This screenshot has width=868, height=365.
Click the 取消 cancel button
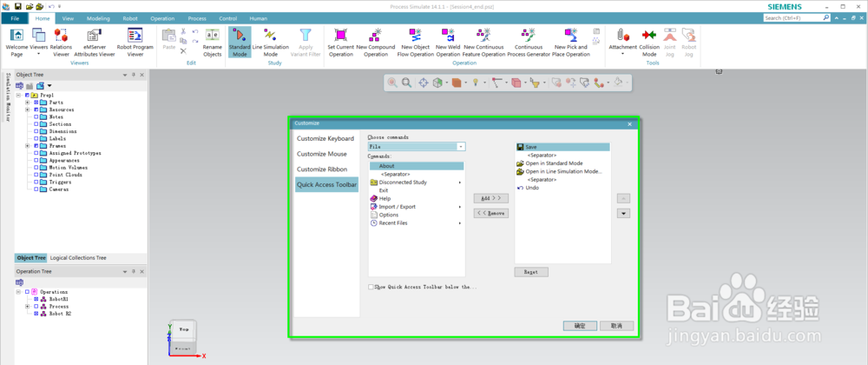616,326
